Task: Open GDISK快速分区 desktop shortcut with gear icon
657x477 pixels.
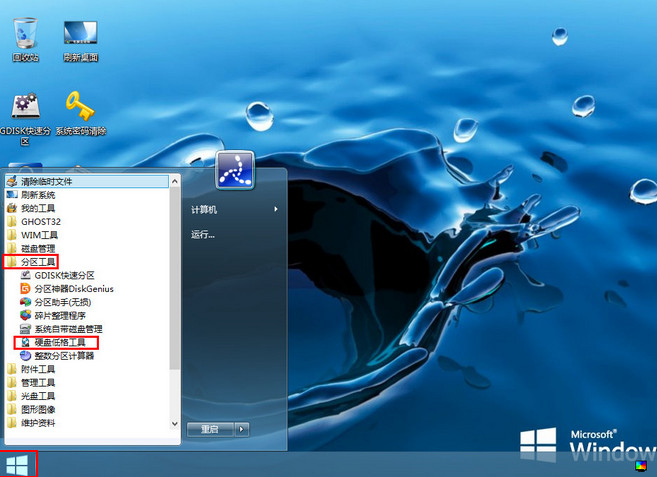Action: [25, 119]
